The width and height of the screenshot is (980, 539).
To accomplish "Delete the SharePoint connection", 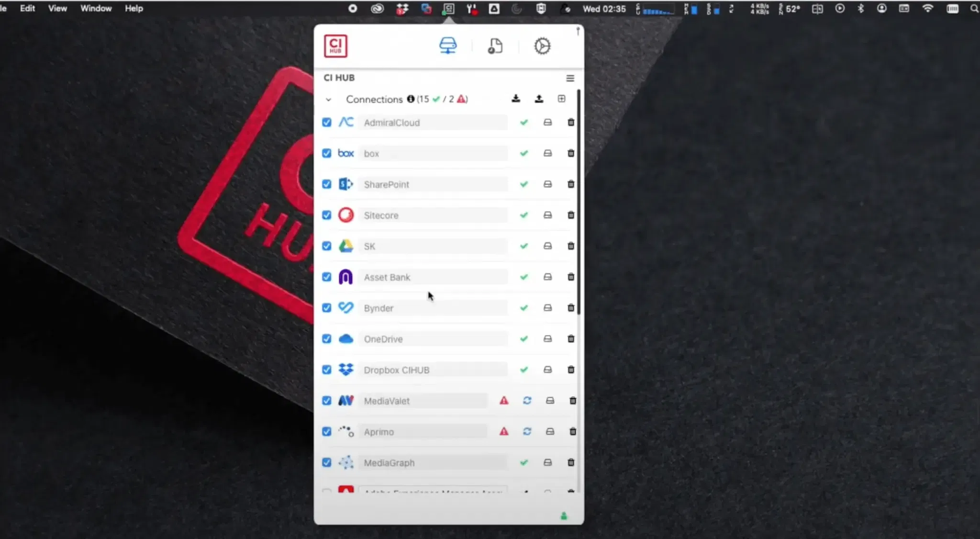I will click(571, 184).
